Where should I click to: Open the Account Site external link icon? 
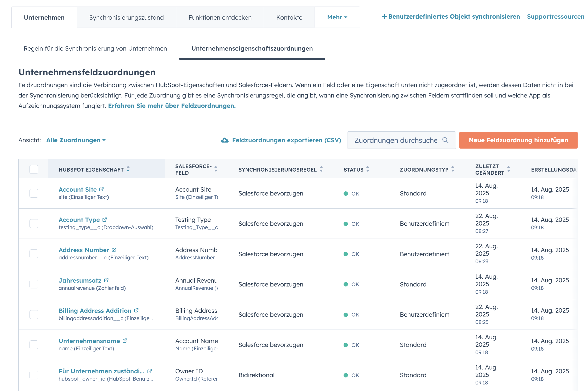tap(101, 189)
